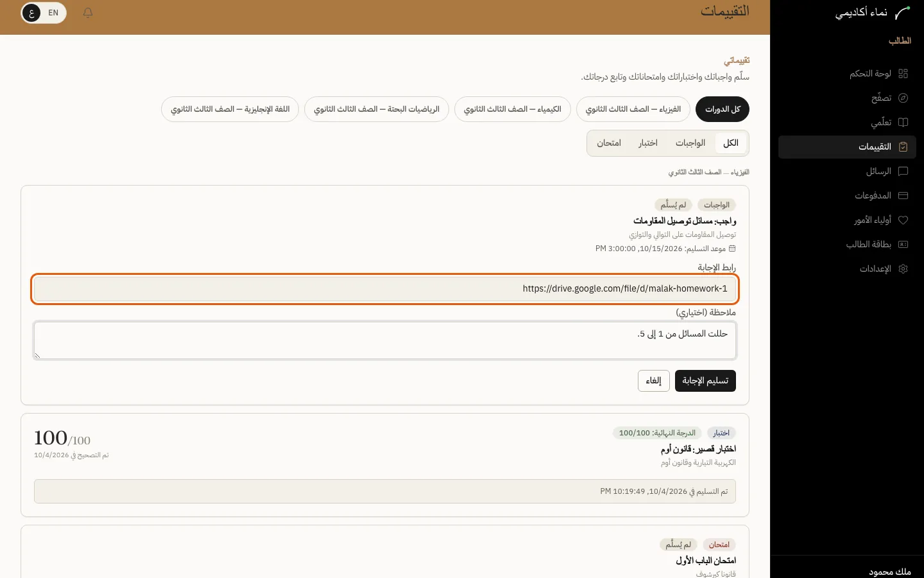The height and width of the screenshot is (578, 924).
Task: Switch to the الواجبات tab
Action: click(x=690, y=143)
